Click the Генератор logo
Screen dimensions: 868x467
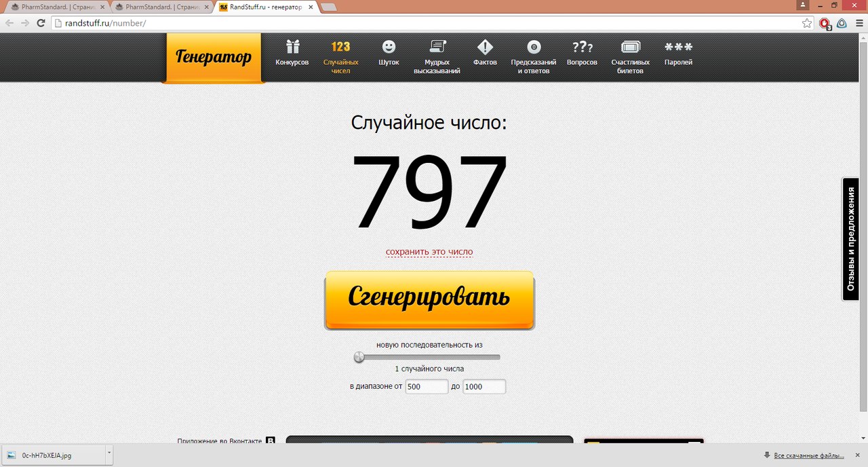pyautogui.click(x=213, y=57)
